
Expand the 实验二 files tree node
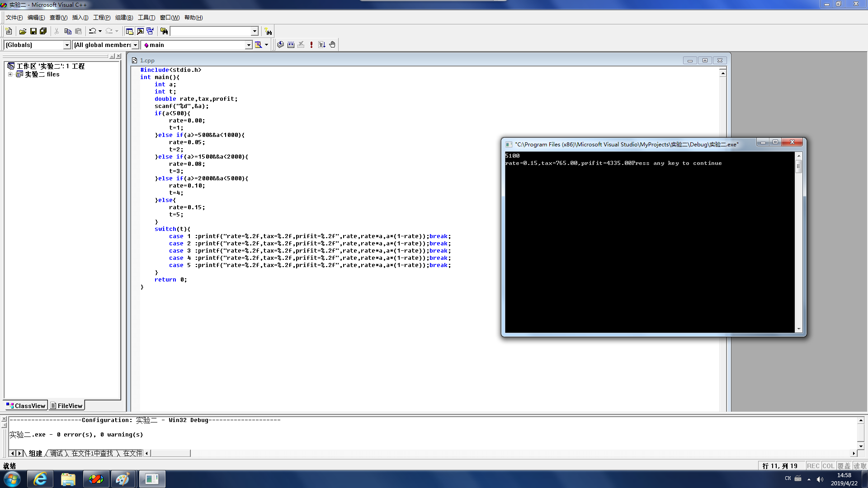click(x=10, y=75)
